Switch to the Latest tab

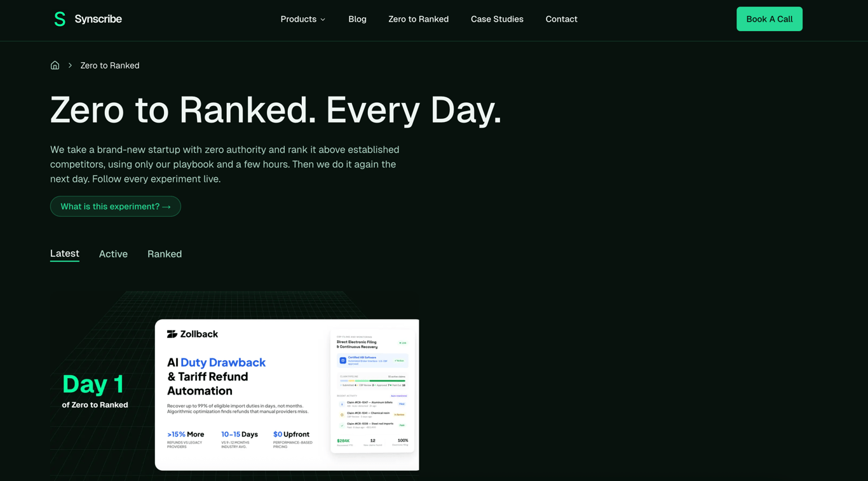(65, 254)
